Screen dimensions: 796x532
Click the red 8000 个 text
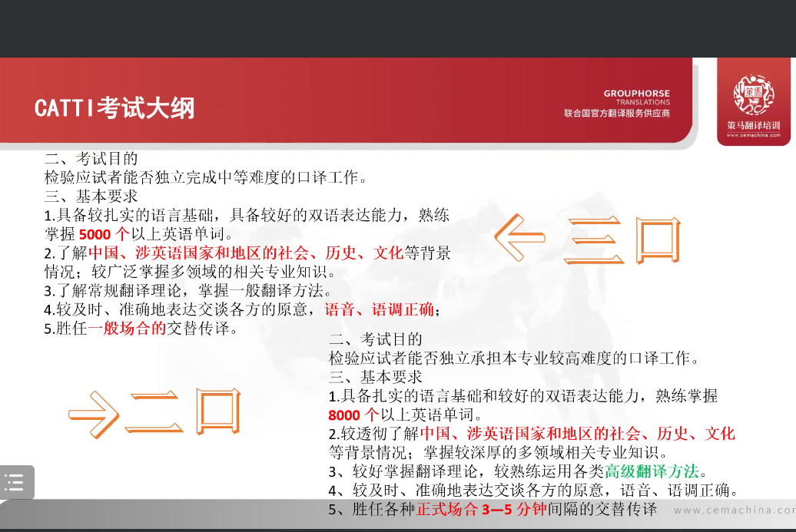353,415
